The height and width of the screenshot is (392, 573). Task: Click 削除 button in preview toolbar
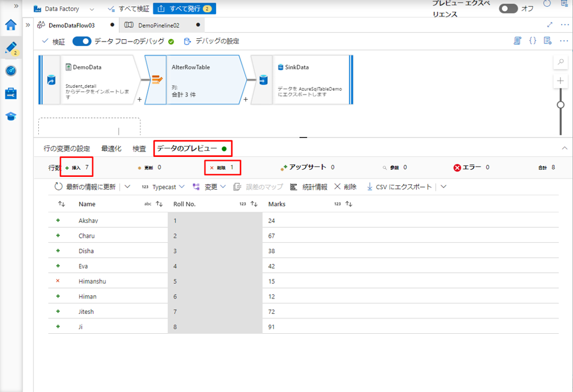(x=346, y=187)
